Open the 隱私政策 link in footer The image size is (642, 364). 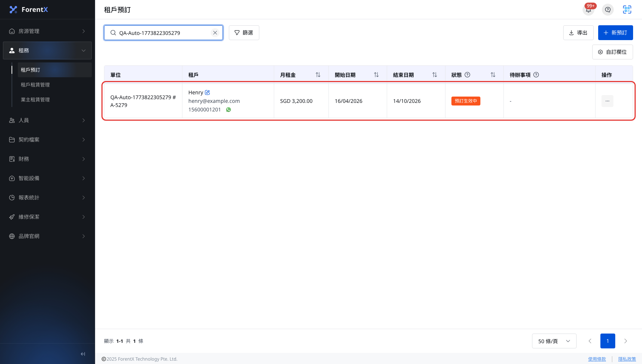[x=627, y=359]
